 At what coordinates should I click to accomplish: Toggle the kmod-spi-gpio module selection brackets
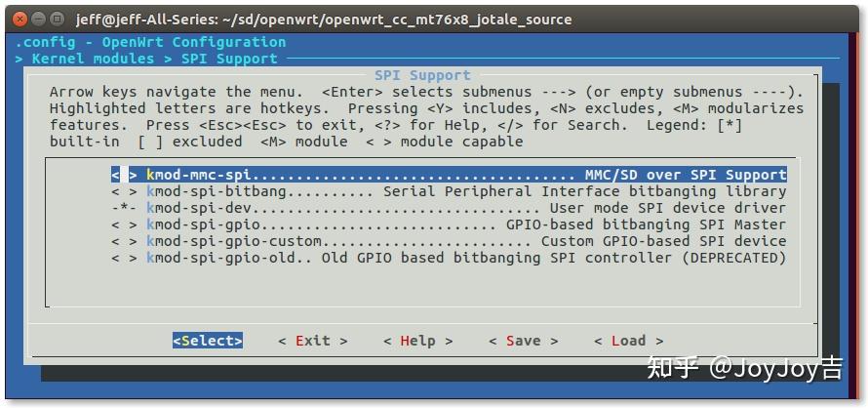(125, 225)
